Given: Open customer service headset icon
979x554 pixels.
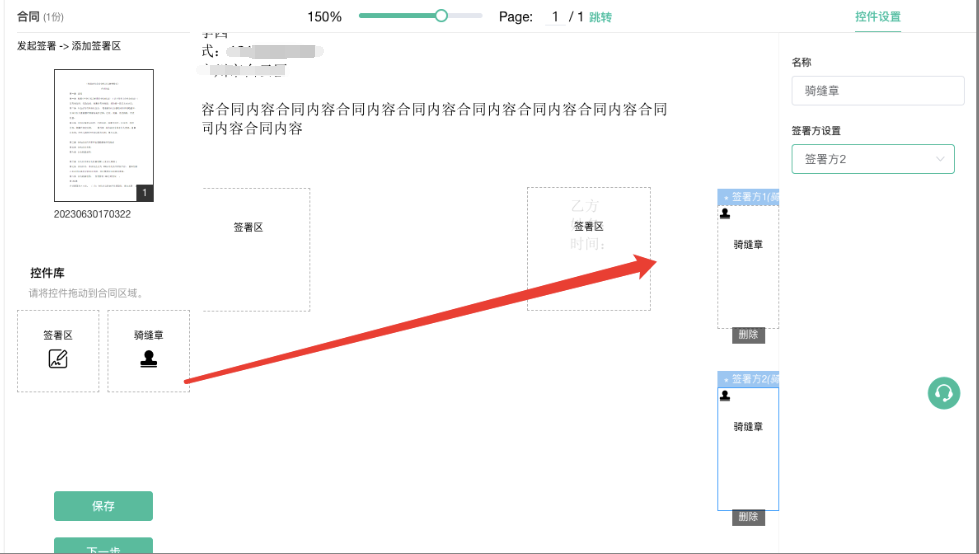Looking at the screenshot, I should point(943,393).
